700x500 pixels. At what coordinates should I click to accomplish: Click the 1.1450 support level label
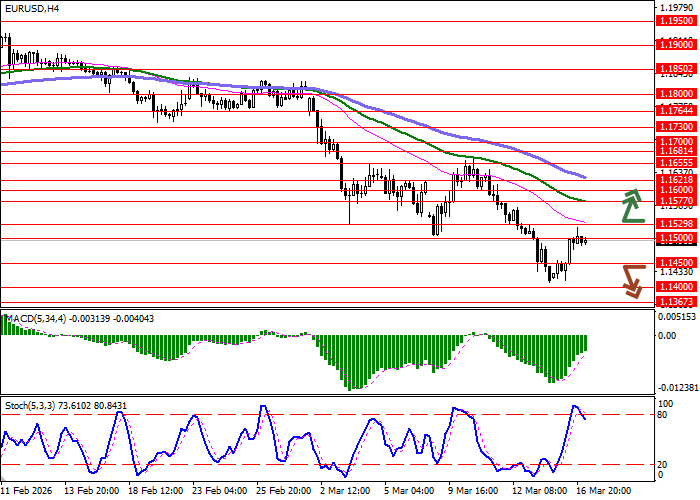(676, 263)
